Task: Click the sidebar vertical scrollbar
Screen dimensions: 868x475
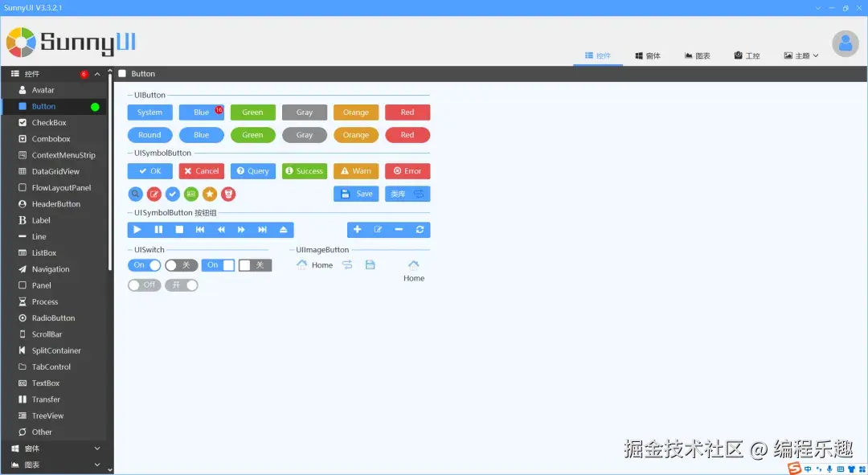Action: (x=109, y=173)
